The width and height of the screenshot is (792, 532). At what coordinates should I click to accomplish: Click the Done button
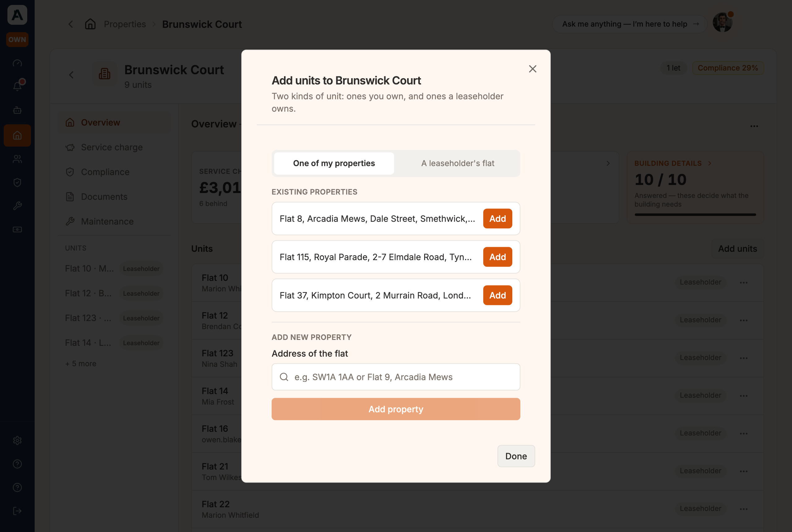[x=516, y=456]
